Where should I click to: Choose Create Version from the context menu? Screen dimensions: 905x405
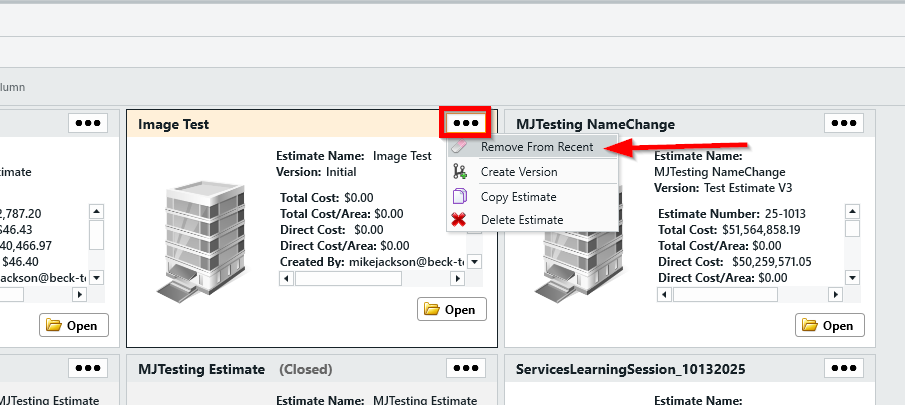point(519,172)
